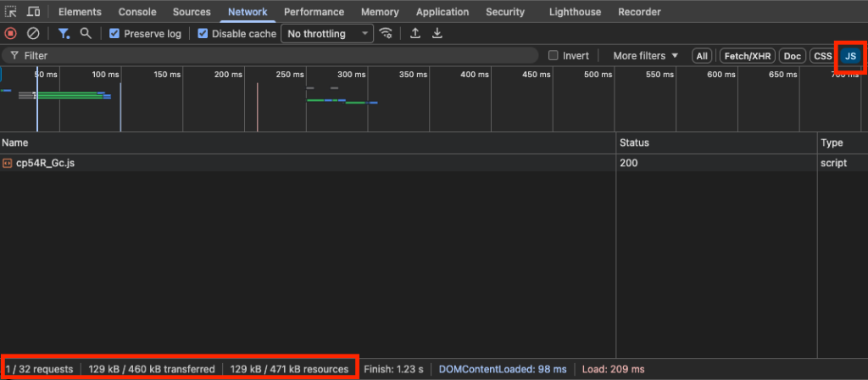Filter requests by Doc type
868x380 pixels.
point(793,56)
